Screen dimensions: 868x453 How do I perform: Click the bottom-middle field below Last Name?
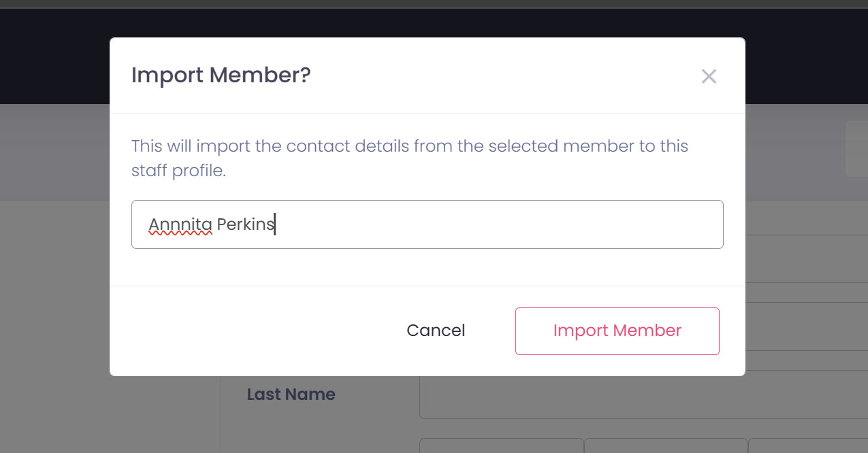pyautogui.click(x=665, y=446)
